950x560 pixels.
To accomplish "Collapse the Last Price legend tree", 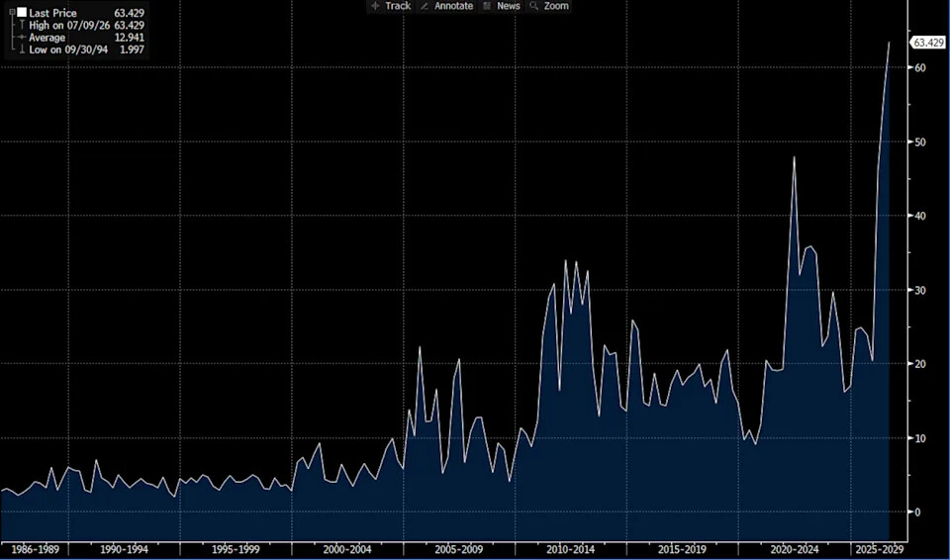I will pos(12,12).
